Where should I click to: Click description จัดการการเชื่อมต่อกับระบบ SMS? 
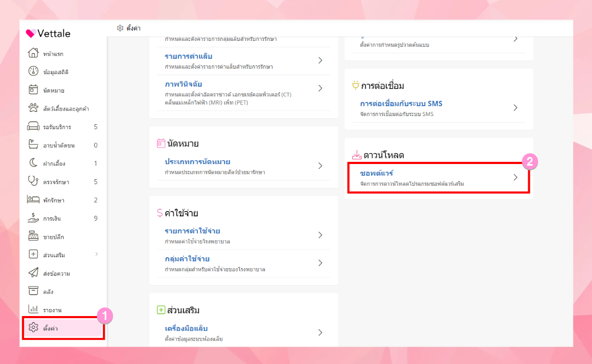coord(396,114)
